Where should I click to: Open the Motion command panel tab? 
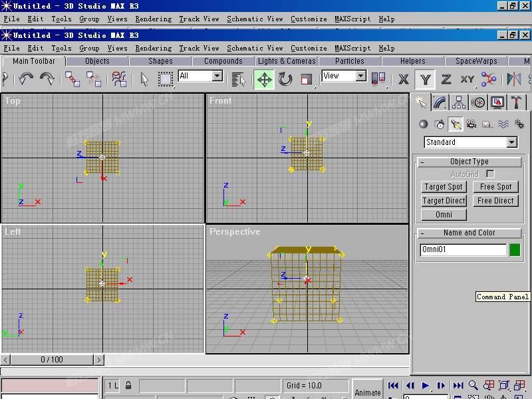(478, 102)
